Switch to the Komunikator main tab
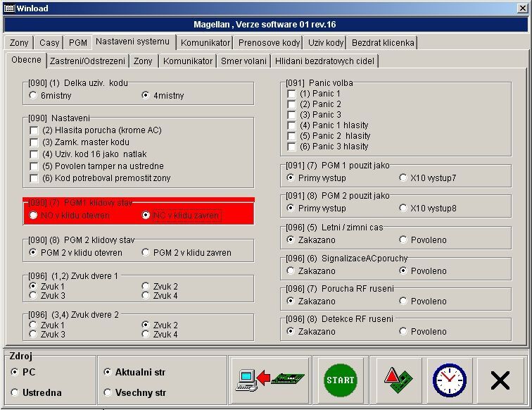This screenshot has height=410, width=532. [205, 43]
